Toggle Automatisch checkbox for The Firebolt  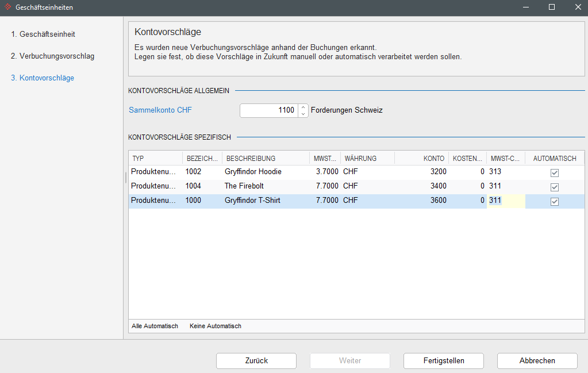click(x=554, y=187)
